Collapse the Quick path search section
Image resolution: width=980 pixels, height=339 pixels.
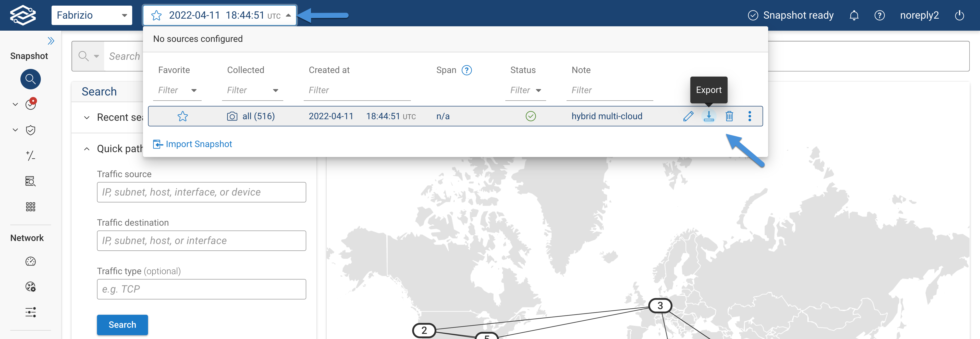[x=87, y=149]
